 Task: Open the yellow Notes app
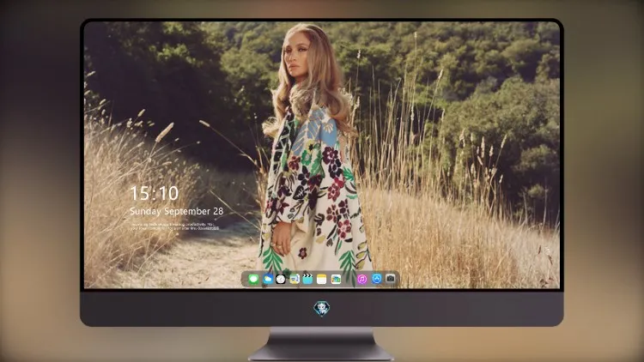(322, 280)
